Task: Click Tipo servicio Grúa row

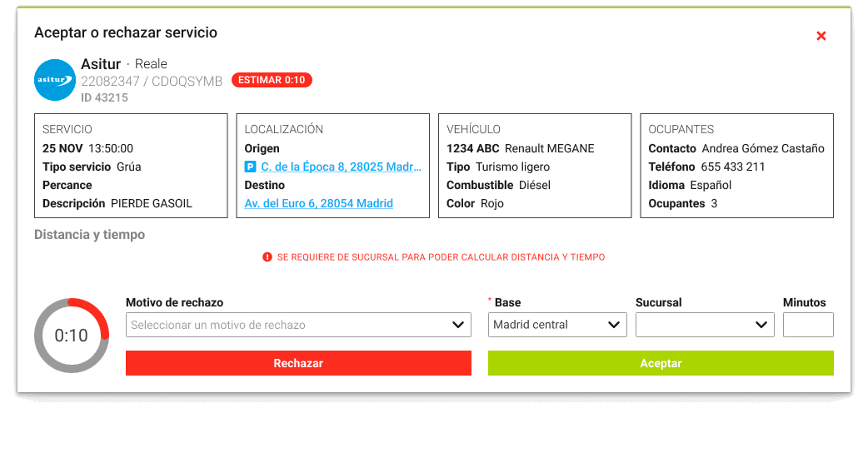Action: pyautogui.click(x=92, y=167)
